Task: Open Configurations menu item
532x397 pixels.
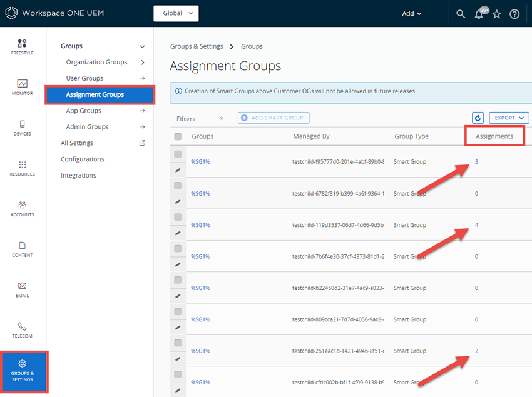Action: (x=83, y=159)
